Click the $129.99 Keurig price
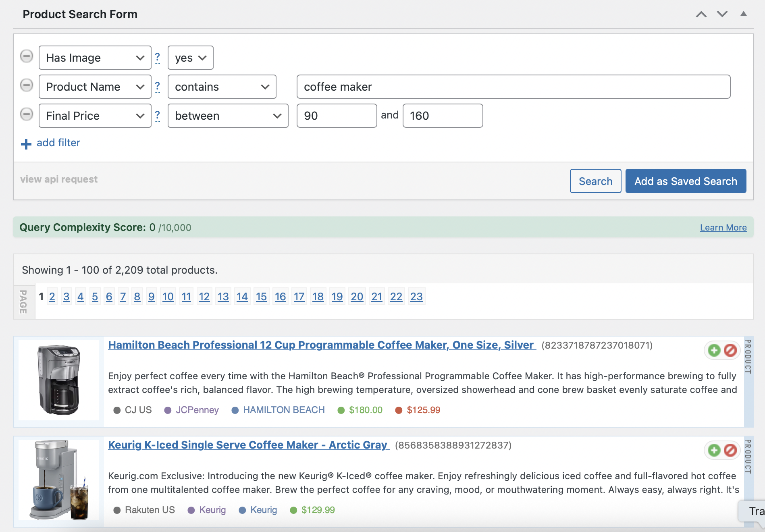Screen dimensions: 765x532 click(x=318, y=510)
